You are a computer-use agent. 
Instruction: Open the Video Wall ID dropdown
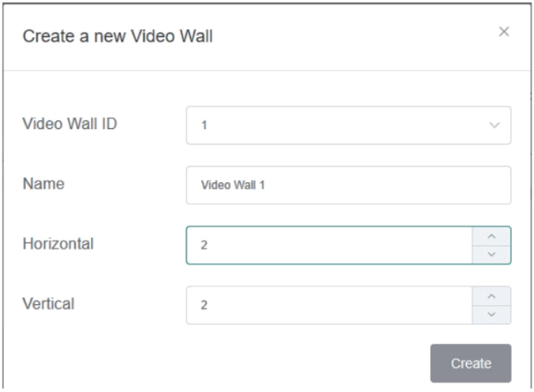pyautogui.click(x=347, y=126)
